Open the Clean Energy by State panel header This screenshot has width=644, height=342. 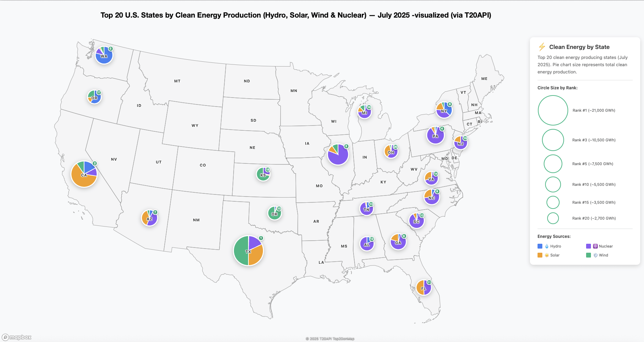580,47
